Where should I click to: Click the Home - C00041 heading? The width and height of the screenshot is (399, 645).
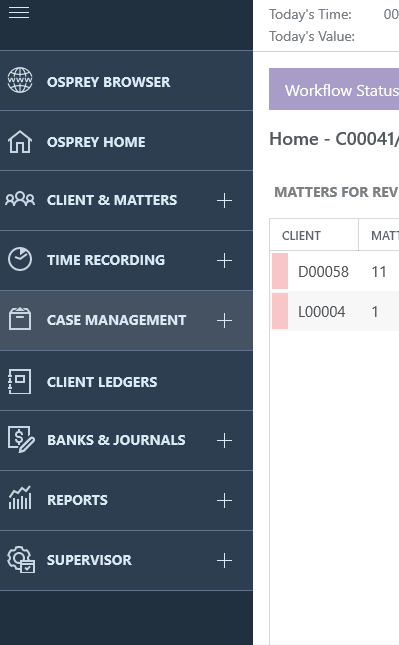[334, 139]
